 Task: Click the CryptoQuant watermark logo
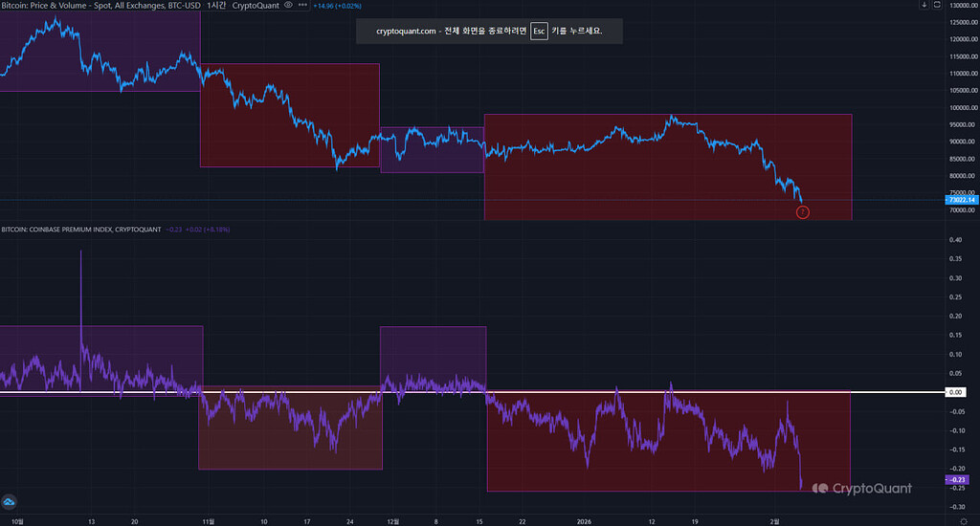[x=861, y=489]
